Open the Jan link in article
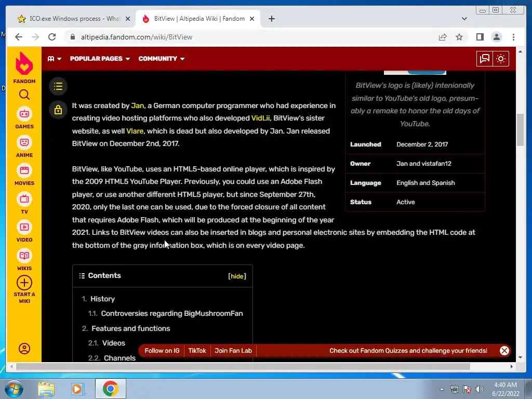This screenshot has height=399, width=532. pyautogui.click(x=137, y=105)
